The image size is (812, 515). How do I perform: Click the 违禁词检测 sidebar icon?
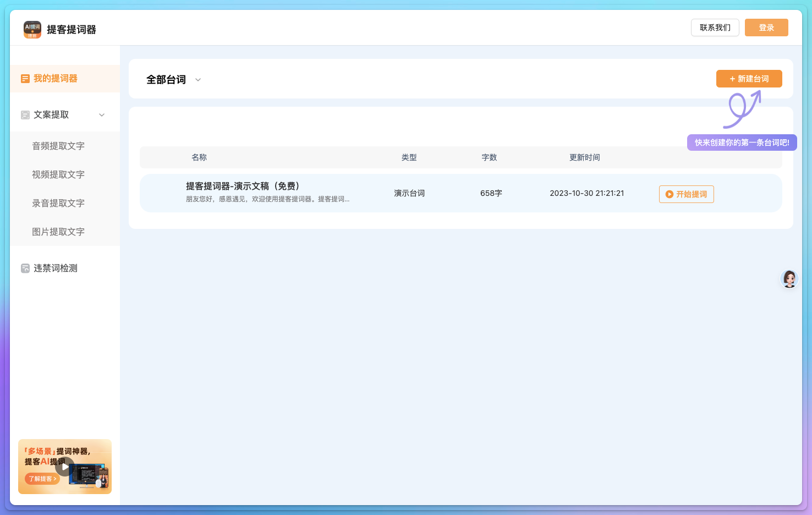[25, 269]
